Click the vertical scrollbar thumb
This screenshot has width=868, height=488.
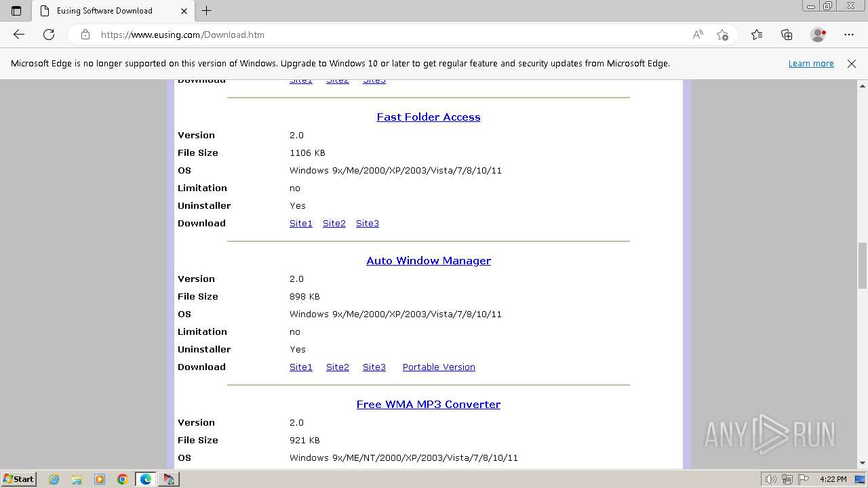point(863,266)
